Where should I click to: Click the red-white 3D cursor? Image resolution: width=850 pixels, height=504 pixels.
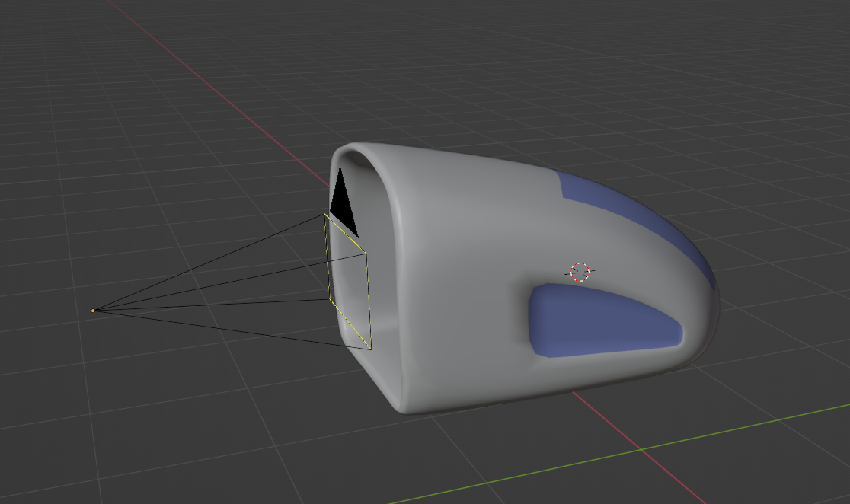pyautogui.click(x=580, y=271)
